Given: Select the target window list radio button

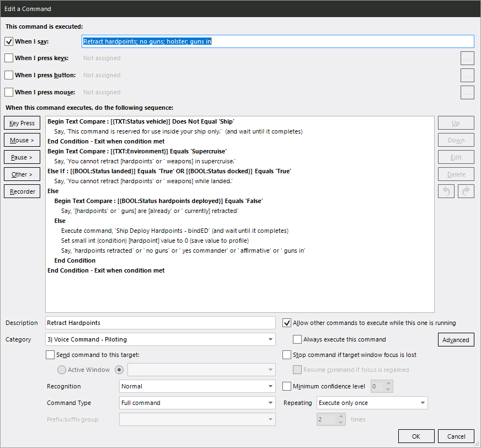Looking at the screenshot, I should (x=119, y=370).
